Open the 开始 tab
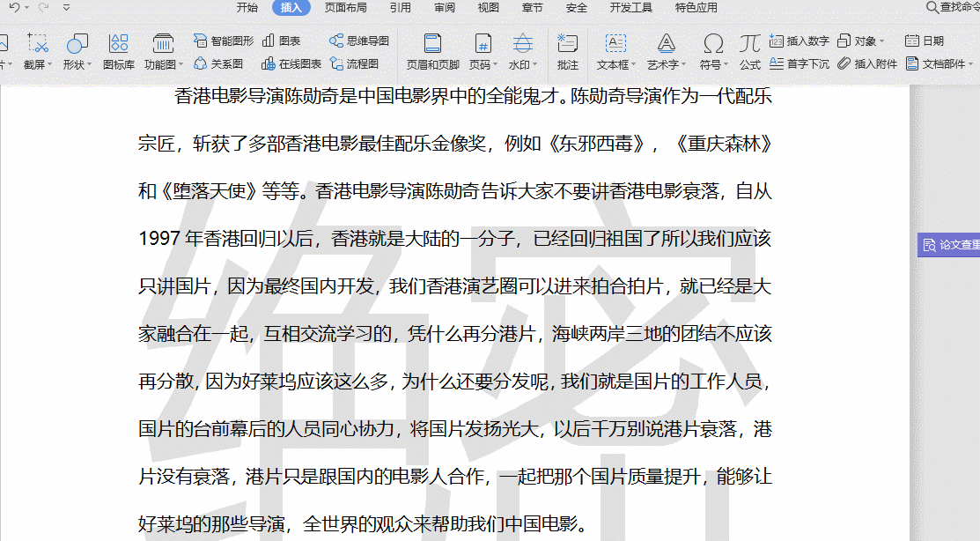The image size is (980, 541). (247, 8)
